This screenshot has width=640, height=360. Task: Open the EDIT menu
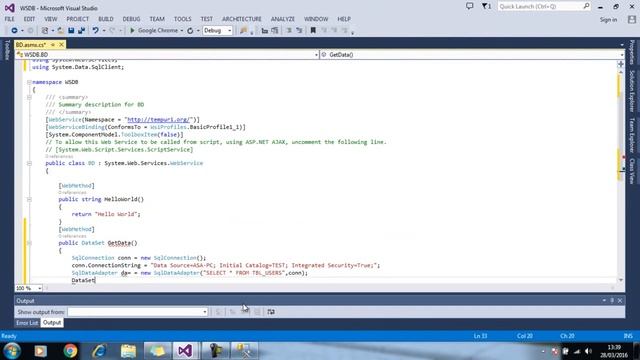point(29,19)
